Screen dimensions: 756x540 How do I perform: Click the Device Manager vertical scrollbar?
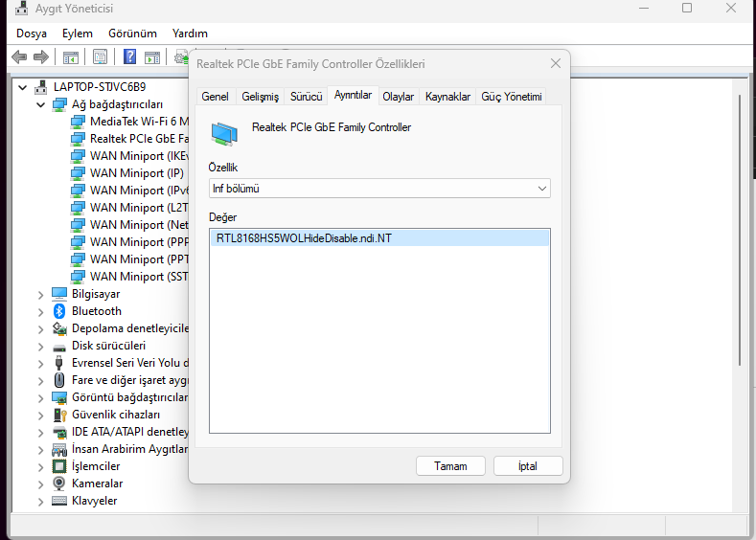pos(740,230)
